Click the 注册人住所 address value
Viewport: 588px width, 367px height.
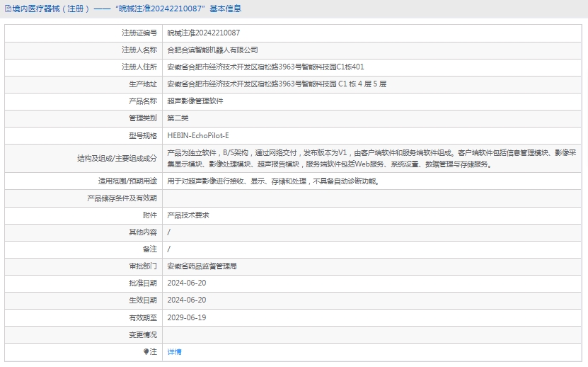(265, 67)
